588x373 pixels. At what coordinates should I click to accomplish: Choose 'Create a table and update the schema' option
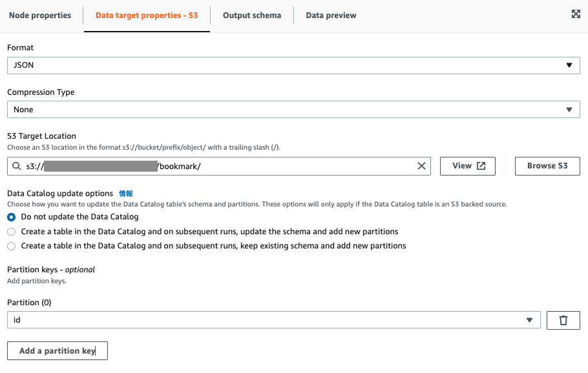pyautogui.click(x=11, y=232)
